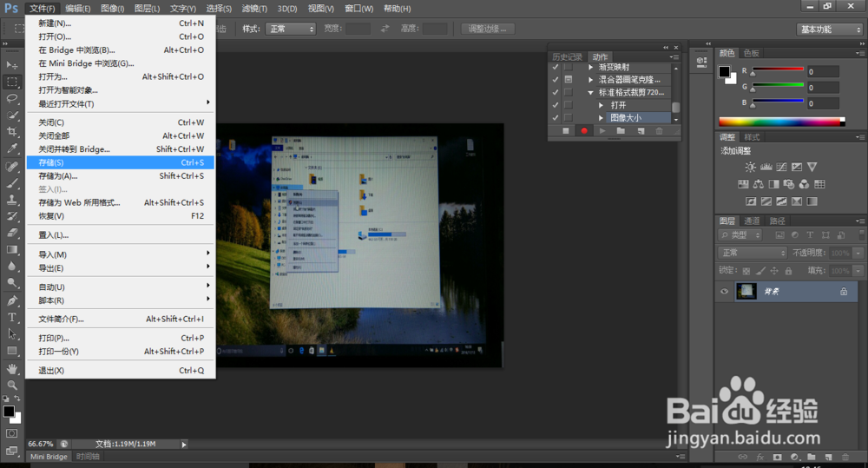The image size is (868, 468).
Task: Click the 背景 layer thumbnail
Action: click(x=746, y=291)
